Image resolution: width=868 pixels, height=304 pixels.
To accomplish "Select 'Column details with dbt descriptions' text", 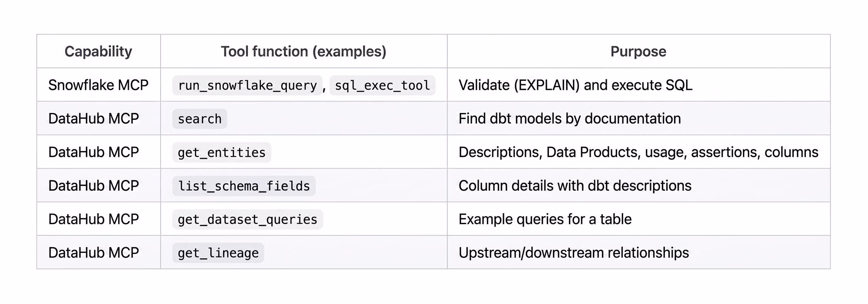I will 575,186.
